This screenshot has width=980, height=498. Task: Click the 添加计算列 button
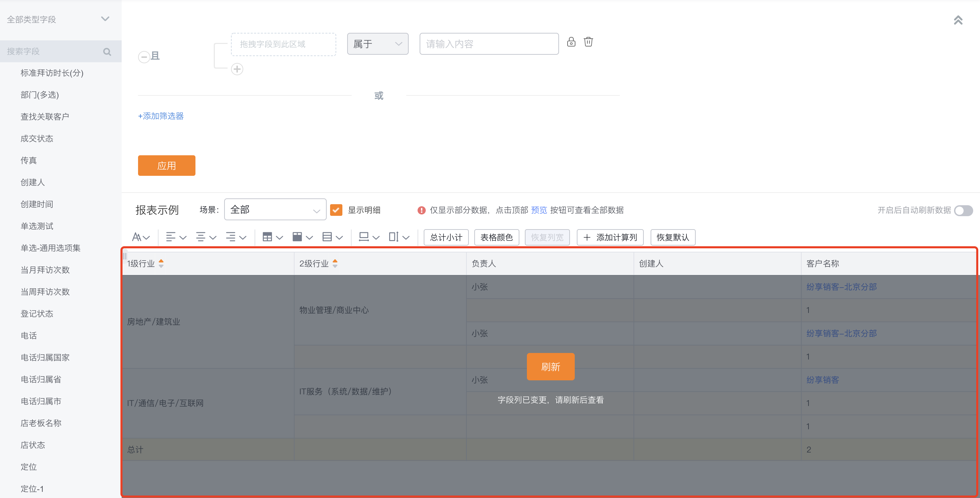(610, 237)
